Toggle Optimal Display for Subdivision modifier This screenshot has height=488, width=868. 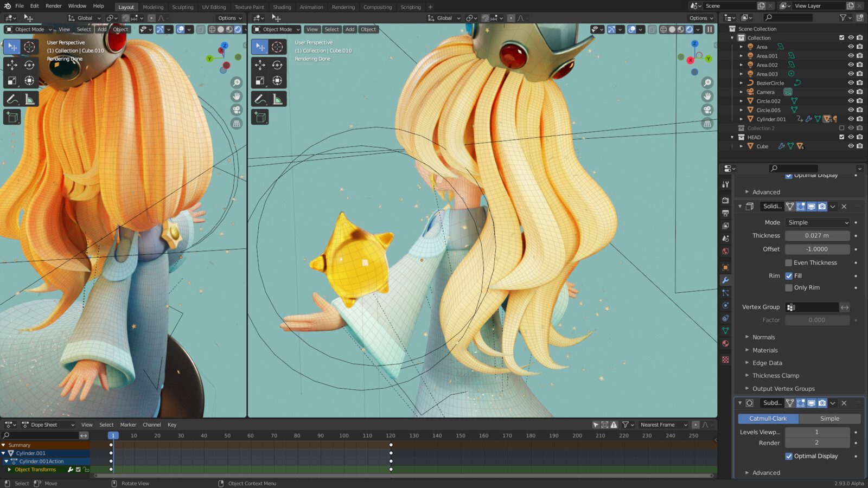point(789,457)
